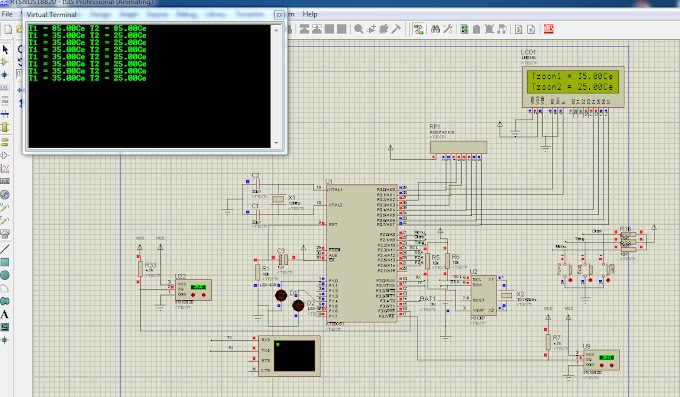This screenshot has height=397, width=680.
Task: Click the Packaging tool icon
Action: click(383, 29)
